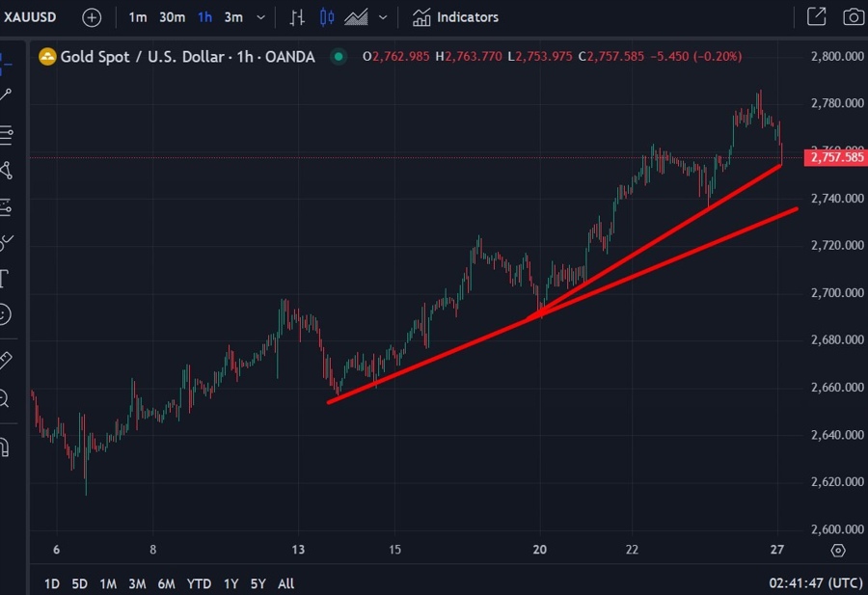Image resolution: width=868 pixels, height=595 pixels.
Task: Expand the timeframe interval dropdown
Action: [260, 17]
